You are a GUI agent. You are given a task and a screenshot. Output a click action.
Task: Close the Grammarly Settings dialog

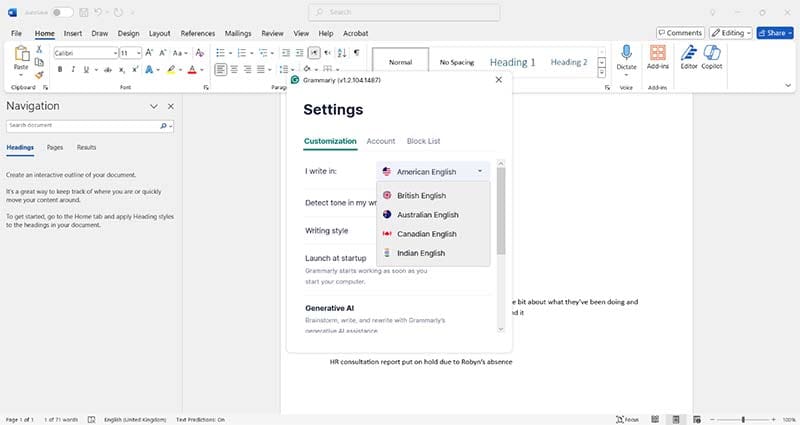(x=498, y=80)
